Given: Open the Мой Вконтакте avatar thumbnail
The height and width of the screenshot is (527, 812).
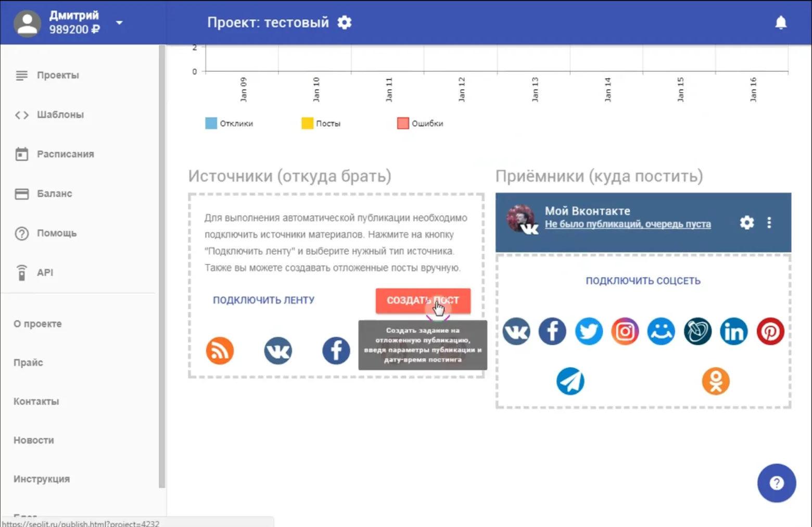Looking at the screenshot, I should 522,219.
